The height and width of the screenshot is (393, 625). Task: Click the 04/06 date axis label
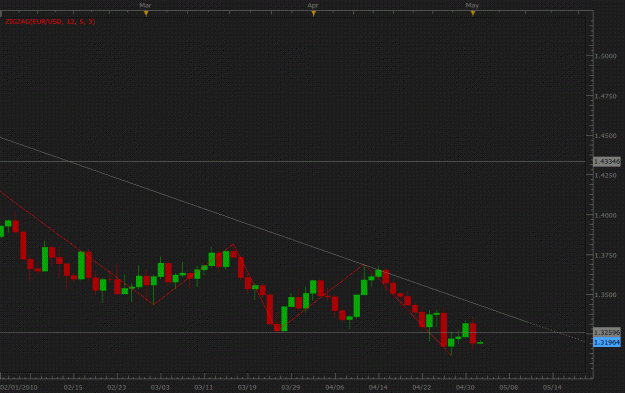(334, 387)
